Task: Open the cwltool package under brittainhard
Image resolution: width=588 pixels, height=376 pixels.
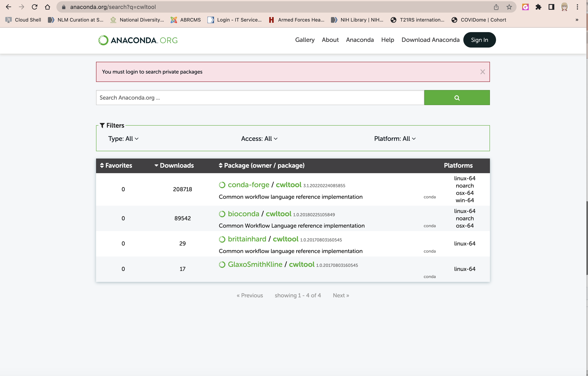Action: click(285, 239)
